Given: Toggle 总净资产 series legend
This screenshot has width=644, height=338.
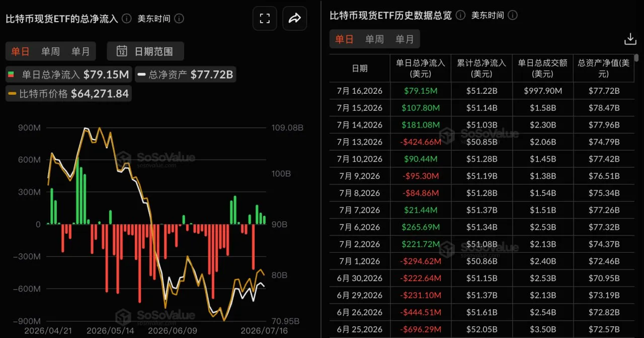Looking at the screenshot, I should [185, 75].
